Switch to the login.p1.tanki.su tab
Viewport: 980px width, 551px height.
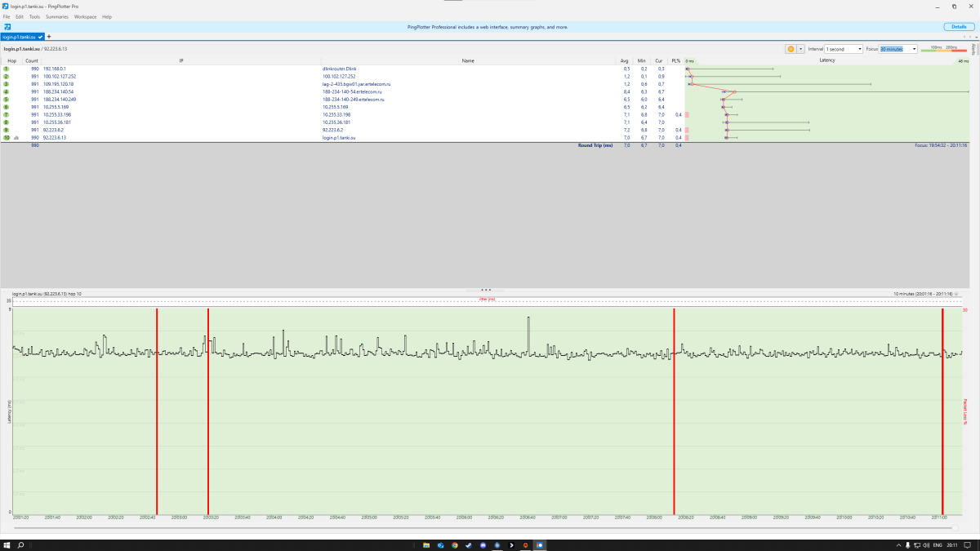(21, 37)
